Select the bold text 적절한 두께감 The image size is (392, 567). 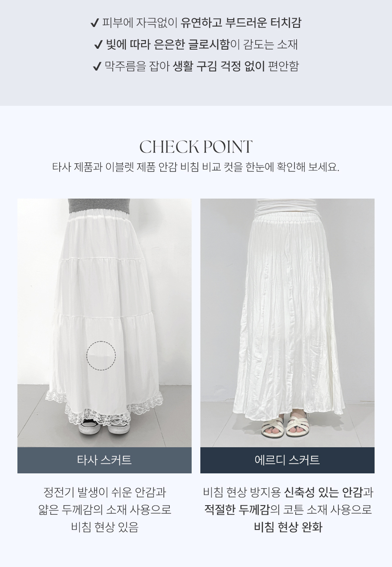(x=237, y=510)
